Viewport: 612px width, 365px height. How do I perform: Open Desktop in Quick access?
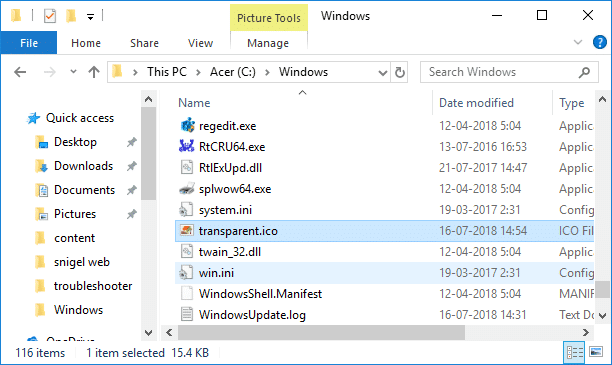[x=75, y=142]
